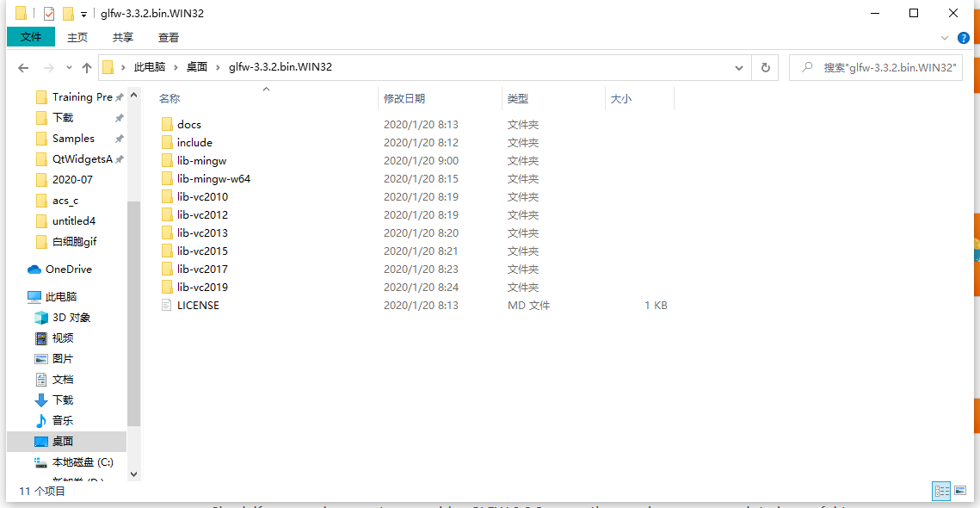The width and height of the screenshot is (980, 508).
Task: Select the include folder icon
Action: [x=166, y=143]
